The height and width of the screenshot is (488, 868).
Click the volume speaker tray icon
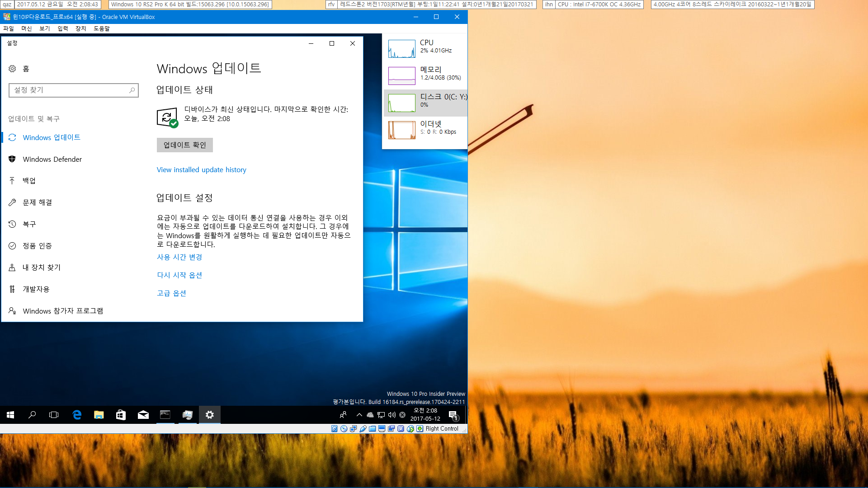pos(392,415)
